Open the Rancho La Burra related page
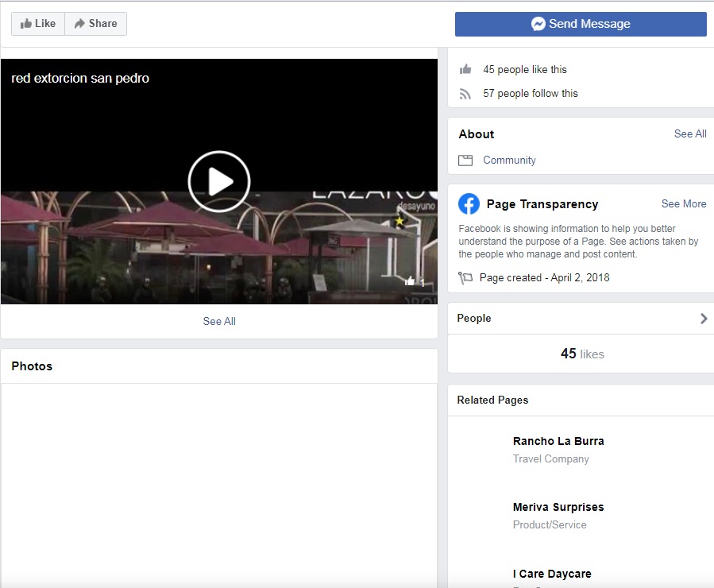Viewport: 714px width, 588px height. [x=558, y=441]
